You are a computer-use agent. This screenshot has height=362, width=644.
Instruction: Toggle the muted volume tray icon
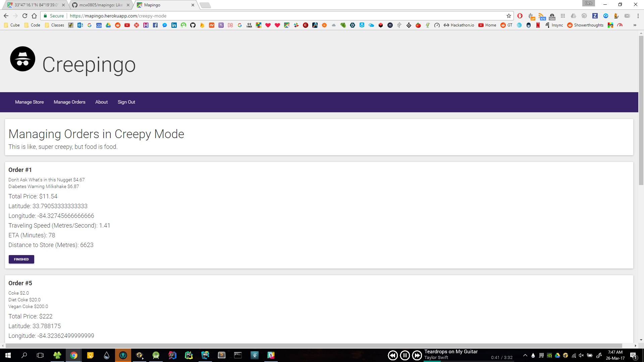(581, 355)
